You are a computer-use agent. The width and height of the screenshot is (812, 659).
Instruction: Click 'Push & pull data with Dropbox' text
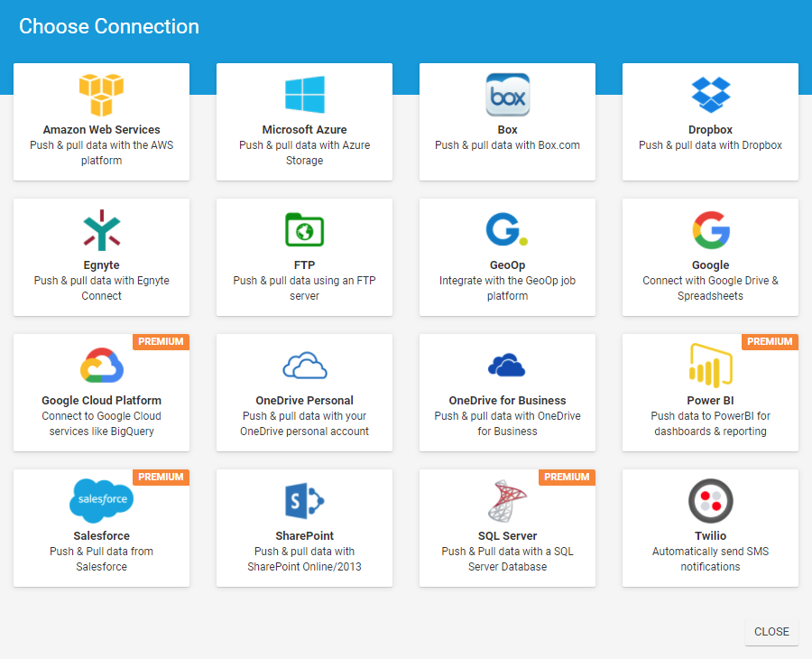[711, 145]
